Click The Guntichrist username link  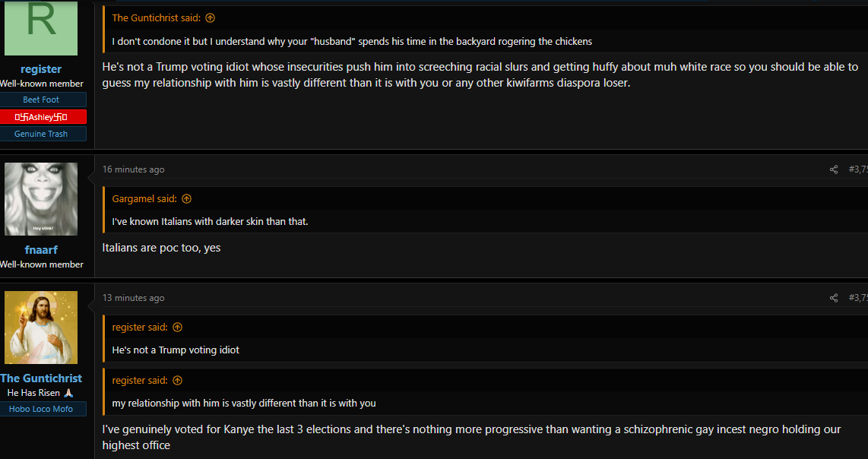[41, 378]
